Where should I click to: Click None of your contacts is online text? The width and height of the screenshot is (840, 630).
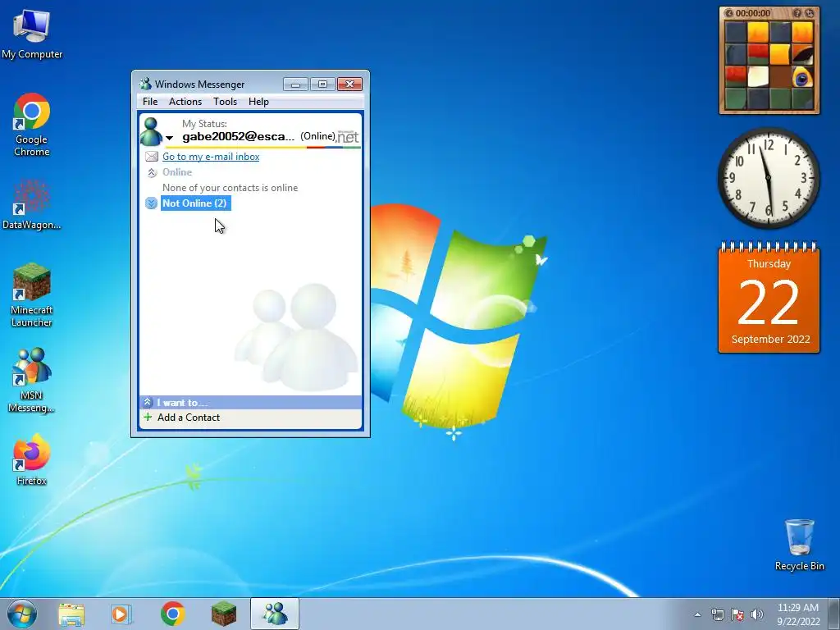click(230, 188)
